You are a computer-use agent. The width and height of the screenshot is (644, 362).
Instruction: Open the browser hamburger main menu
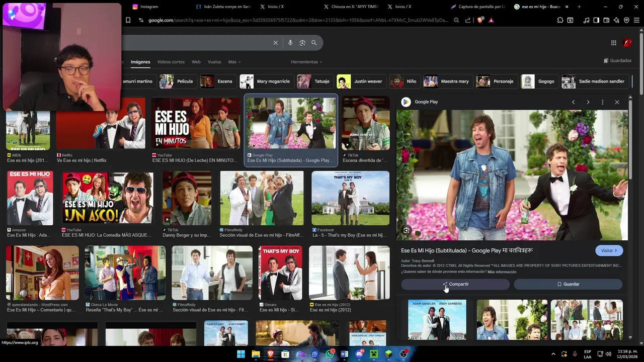(636, 20)
